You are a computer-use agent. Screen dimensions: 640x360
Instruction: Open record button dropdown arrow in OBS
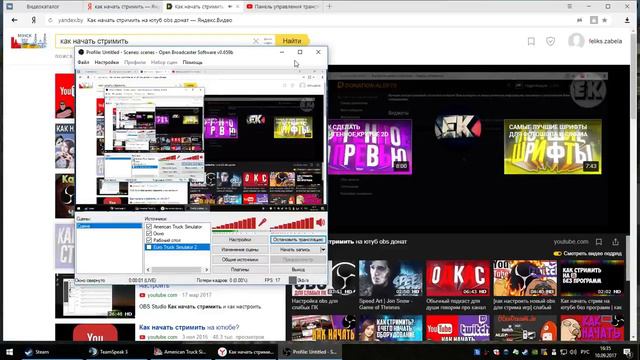(323, 249)
